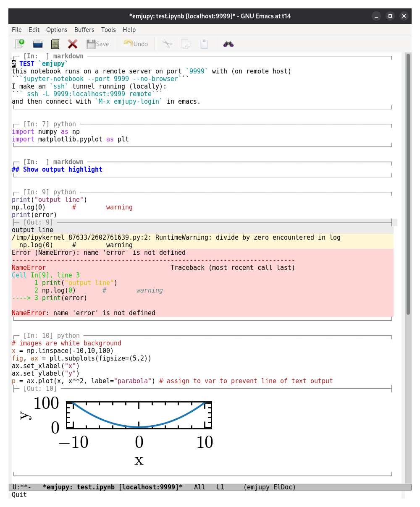Click the '[In: 7] python' cell header
This screenshot has height=507, width=420.
pos(50,124)
